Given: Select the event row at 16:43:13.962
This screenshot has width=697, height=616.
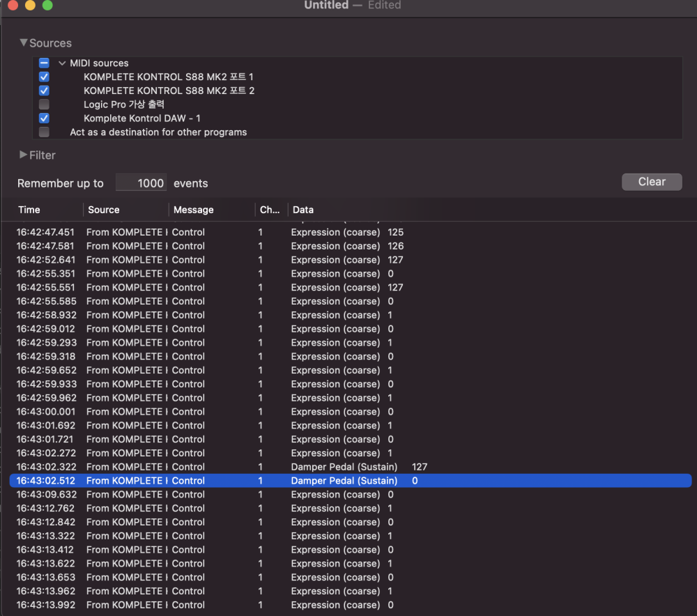Looking at the screenshot, I should click(x=351, y=591).
